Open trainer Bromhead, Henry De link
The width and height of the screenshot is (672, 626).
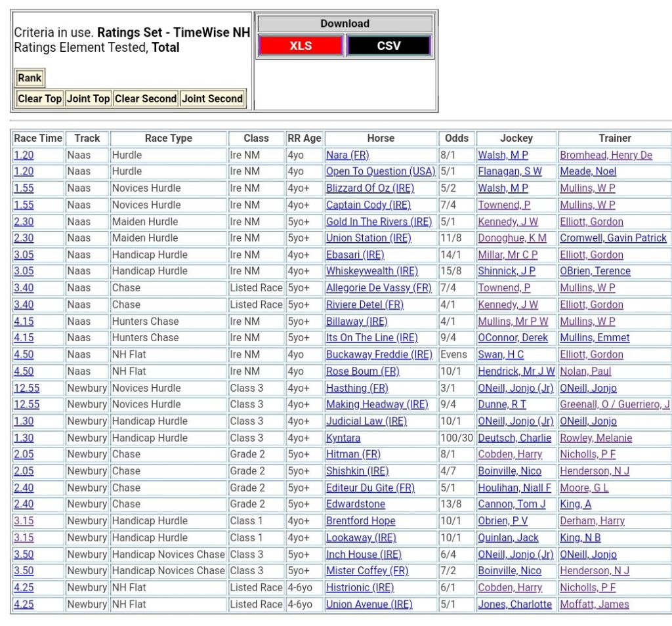point(606,155)
